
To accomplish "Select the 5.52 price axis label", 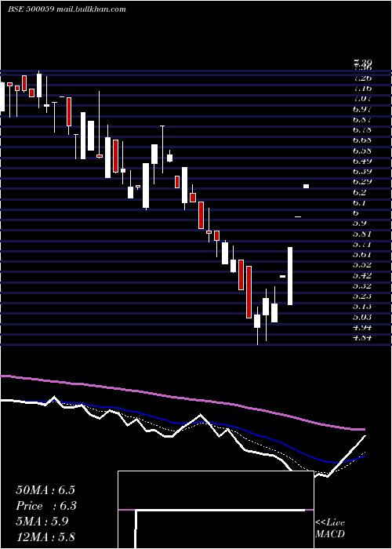I will (362, 265).
